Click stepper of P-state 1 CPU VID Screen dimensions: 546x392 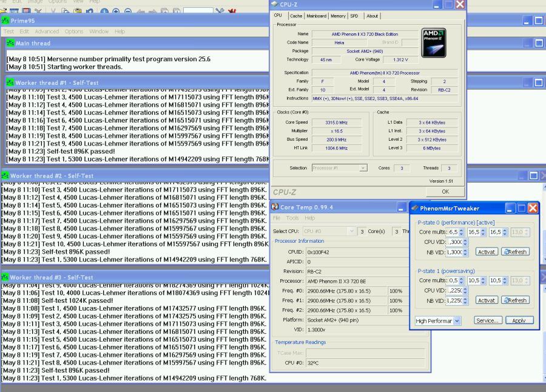[x=465, y=290]
